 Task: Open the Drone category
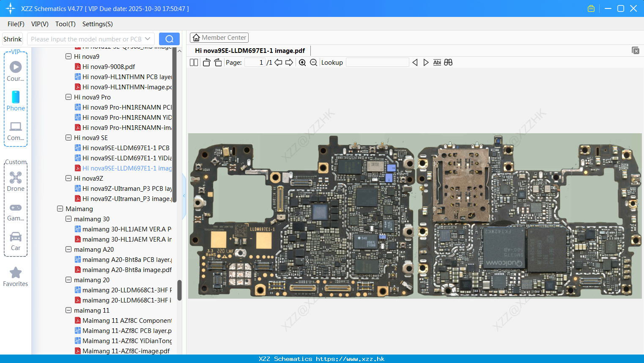16,181
